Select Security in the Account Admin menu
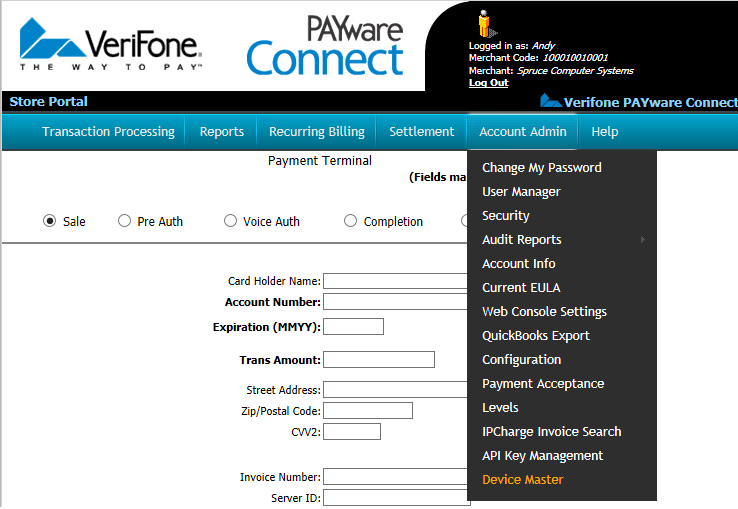This screenshot has width=738, height=509. pyautogui.click(x=506, y=216)
